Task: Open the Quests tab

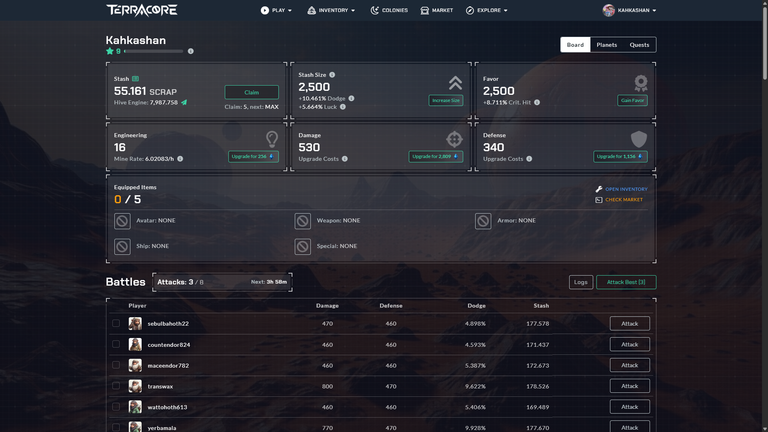Action: pyautogui.click(x=639, y=45)
